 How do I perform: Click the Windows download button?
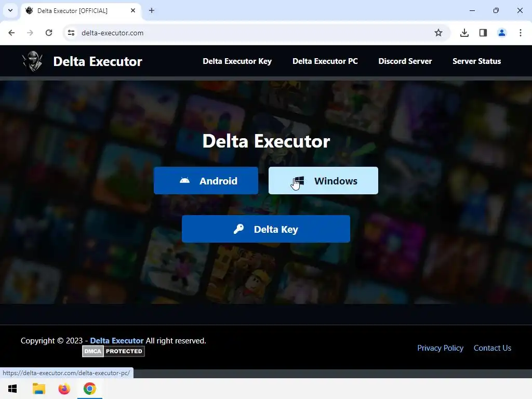[x=323, y=180]
